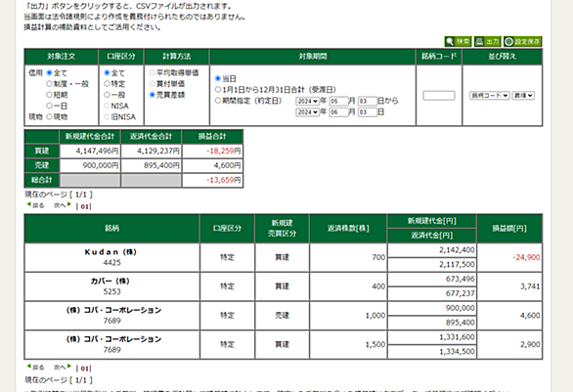Viewport: 573px width, 392px height.
Task: Select 全て radio under 口座区分
Action: 107,73
